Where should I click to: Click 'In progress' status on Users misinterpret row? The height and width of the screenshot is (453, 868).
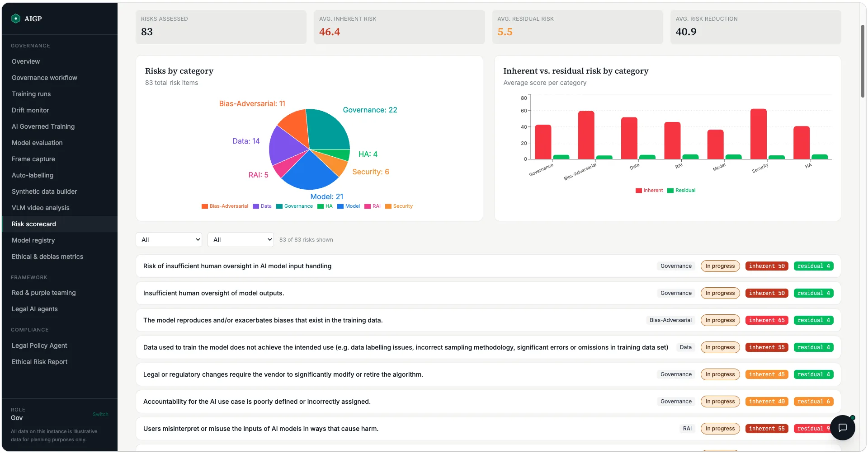point(720,429)
